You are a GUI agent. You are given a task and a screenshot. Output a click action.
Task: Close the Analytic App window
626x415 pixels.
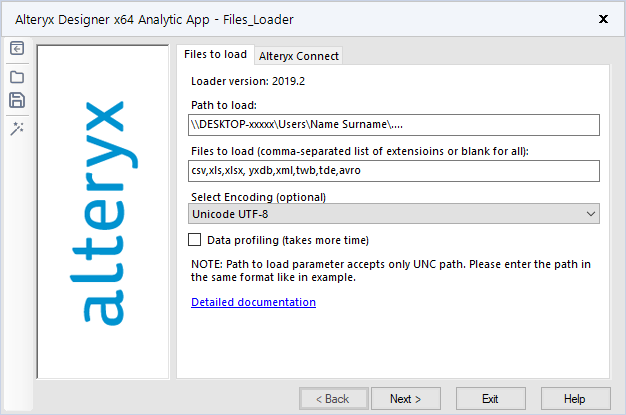coord(603,19)
